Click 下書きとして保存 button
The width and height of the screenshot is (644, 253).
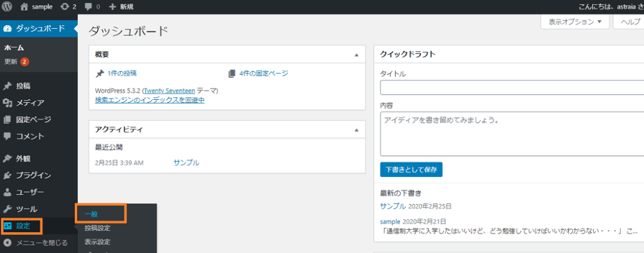pyautogui.click(x=411, y=170)
